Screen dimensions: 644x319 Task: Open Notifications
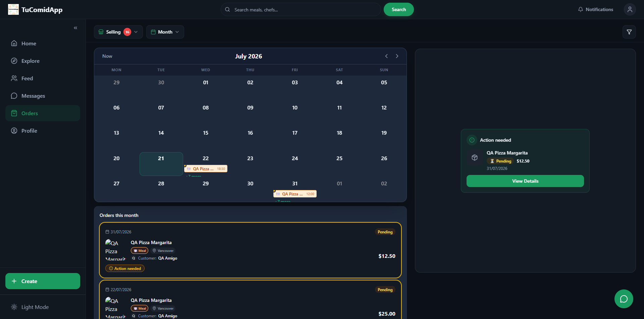[x=596, y=9]
